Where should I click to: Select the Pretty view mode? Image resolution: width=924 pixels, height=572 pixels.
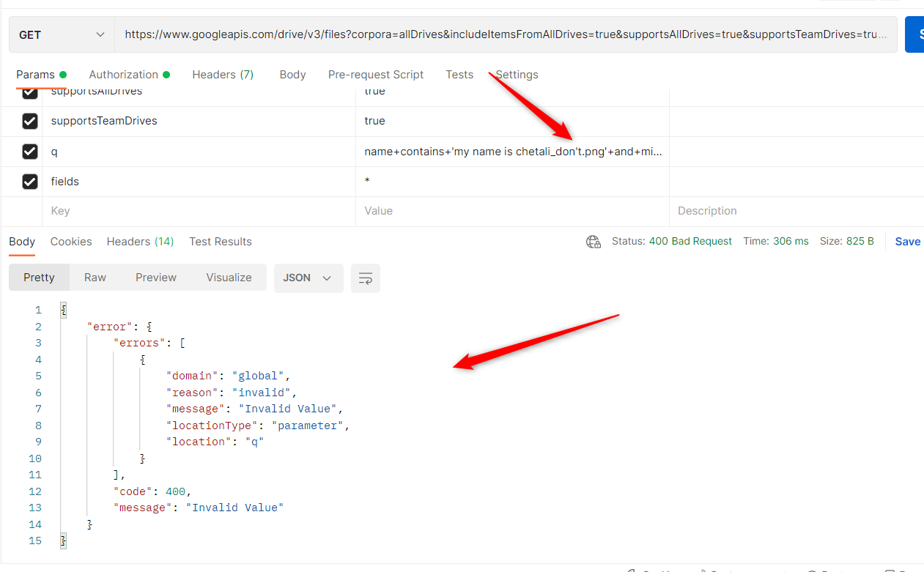pyautogui.click(x=39, y=278)
